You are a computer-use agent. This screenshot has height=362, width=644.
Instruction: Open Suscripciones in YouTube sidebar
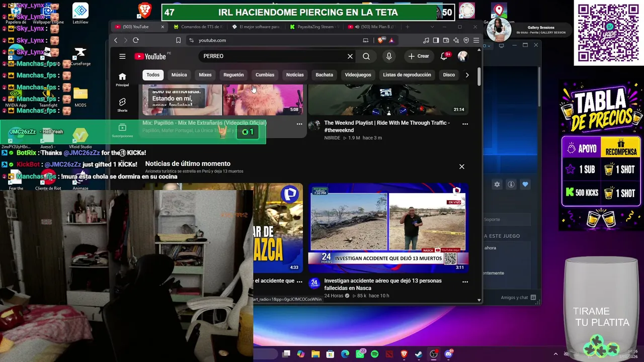tap(122, 130)
